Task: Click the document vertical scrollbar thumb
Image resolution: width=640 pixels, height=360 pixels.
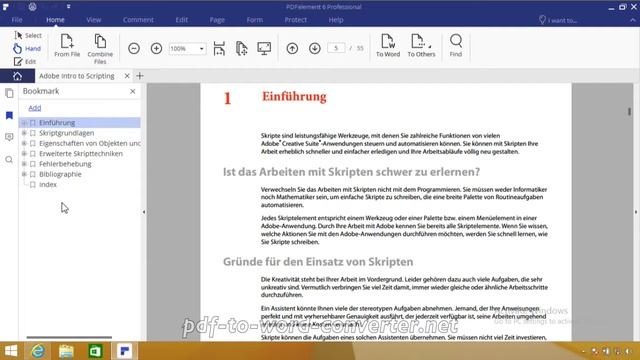Action: point(629,111)
